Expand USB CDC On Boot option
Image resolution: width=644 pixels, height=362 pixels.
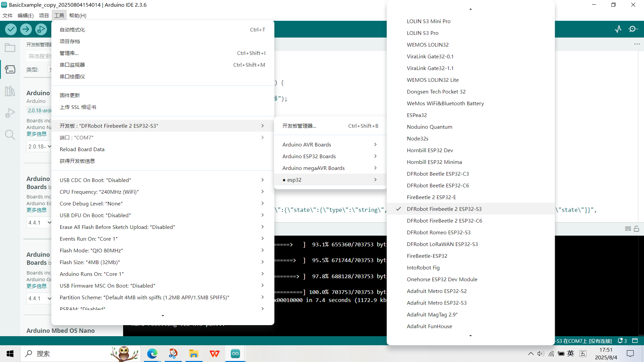coord(163,180)
